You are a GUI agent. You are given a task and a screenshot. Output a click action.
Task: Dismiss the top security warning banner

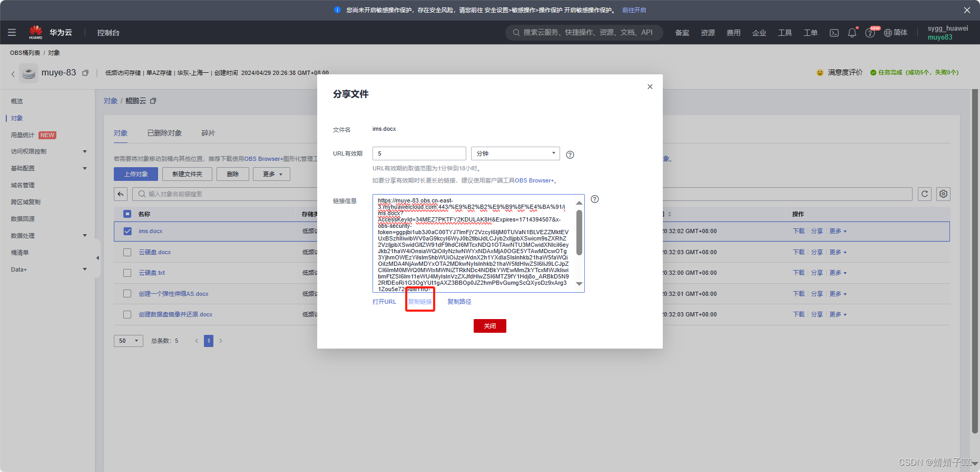[x=967, y=10]
